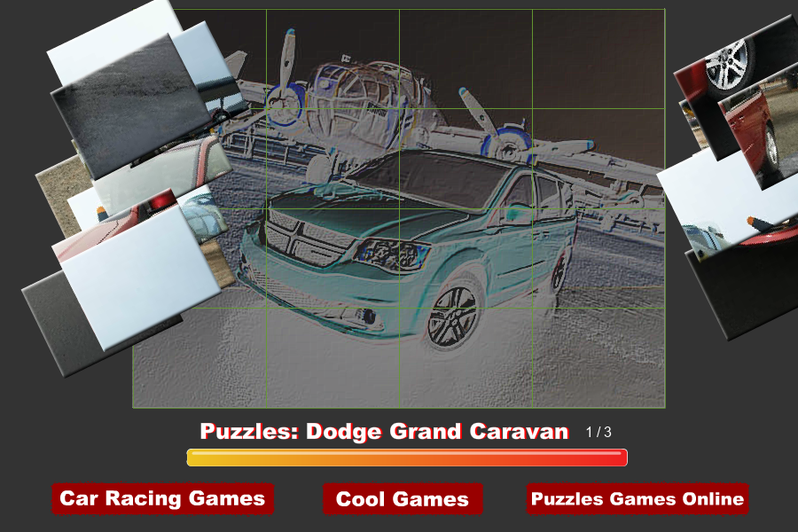Viewport: 798px width, 532px height.
Task: Click the red-orange timer progress bar
Action: (x=407, y=458)
